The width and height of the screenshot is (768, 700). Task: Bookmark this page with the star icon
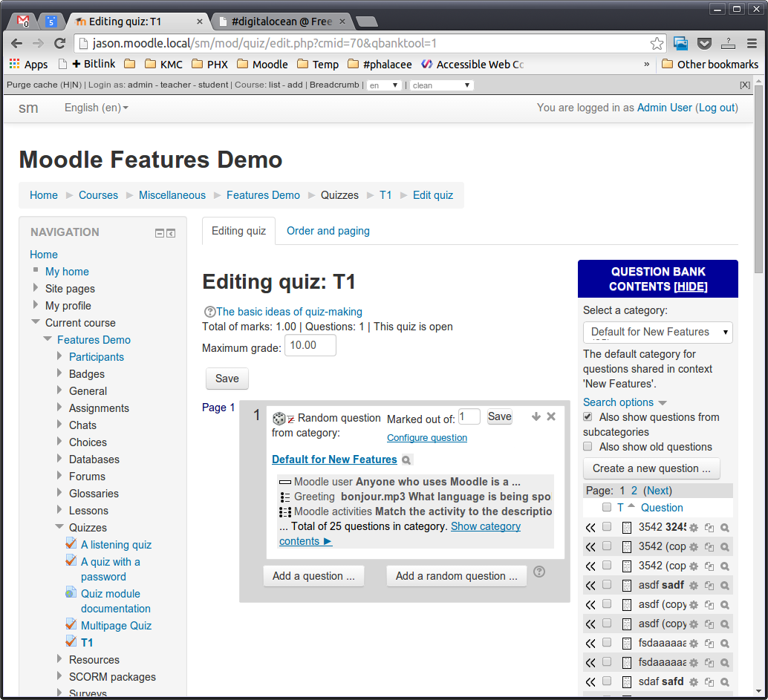pyautogui.click(x=657, y=44)
